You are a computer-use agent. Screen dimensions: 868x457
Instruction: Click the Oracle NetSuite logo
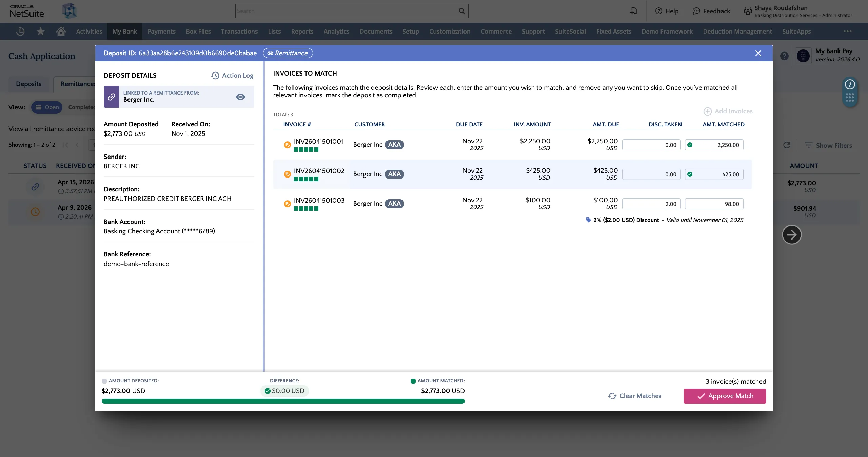pos(27,11)
